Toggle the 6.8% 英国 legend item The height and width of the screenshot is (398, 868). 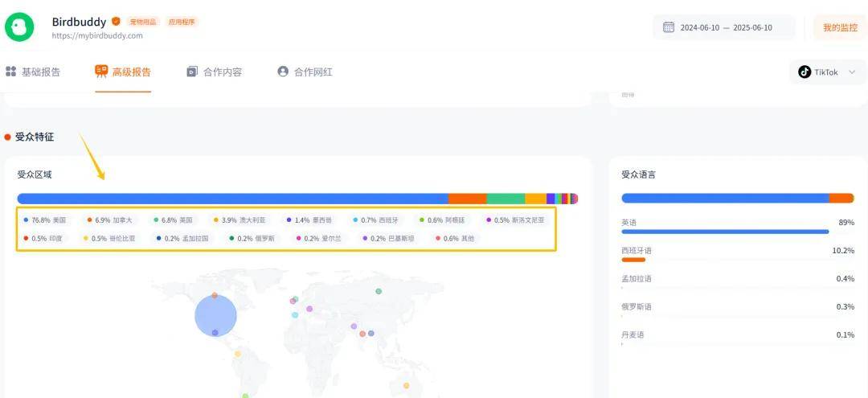[174, 220]
